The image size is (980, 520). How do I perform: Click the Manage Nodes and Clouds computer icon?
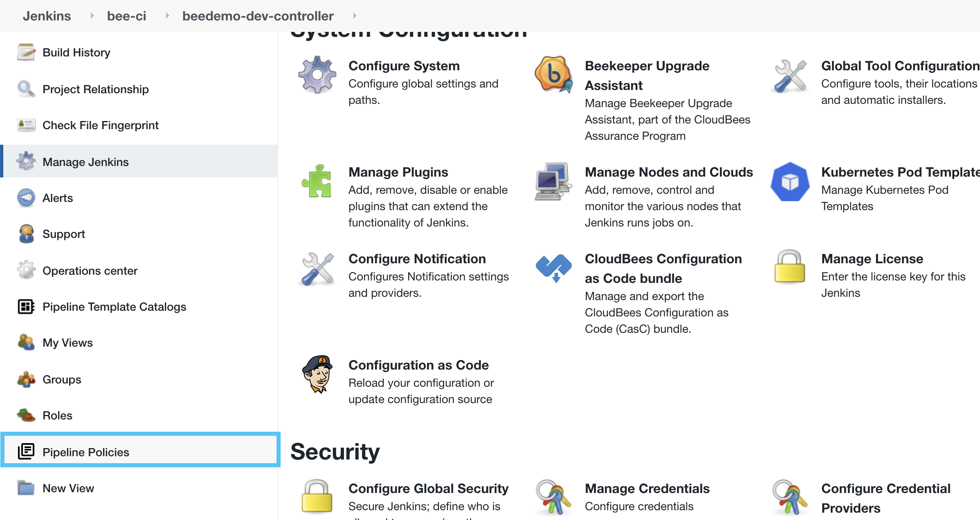(x=553, y=181)
